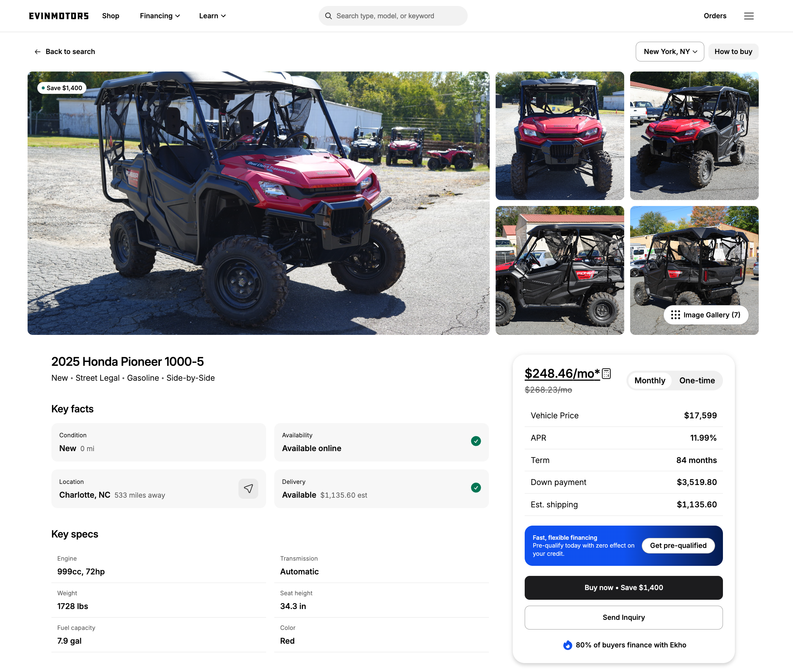Viewport: 793px width, 672px height.
Task: Expand the Financing dropdown menu
Action: [159, 16]
